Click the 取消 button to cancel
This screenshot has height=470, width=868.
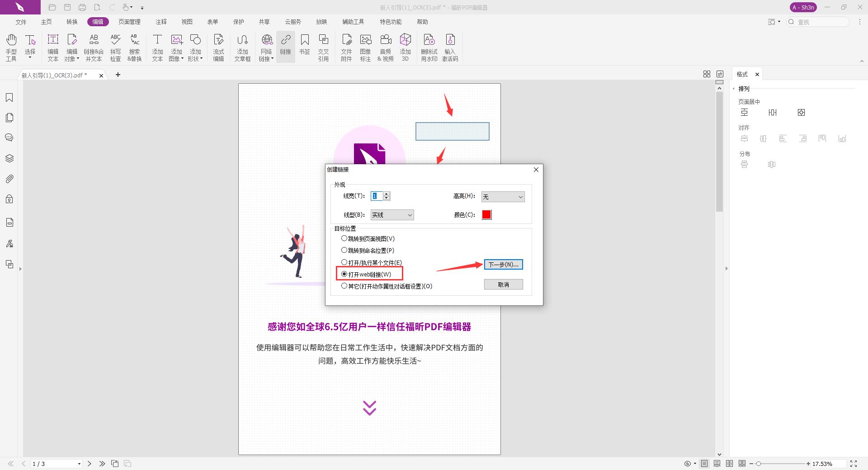point(503,284)
